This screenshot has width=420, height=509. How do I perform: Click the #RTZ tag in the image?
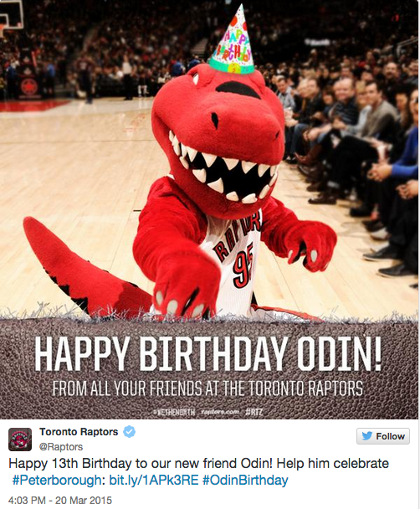pyautogui.click(x=254, y=412)
